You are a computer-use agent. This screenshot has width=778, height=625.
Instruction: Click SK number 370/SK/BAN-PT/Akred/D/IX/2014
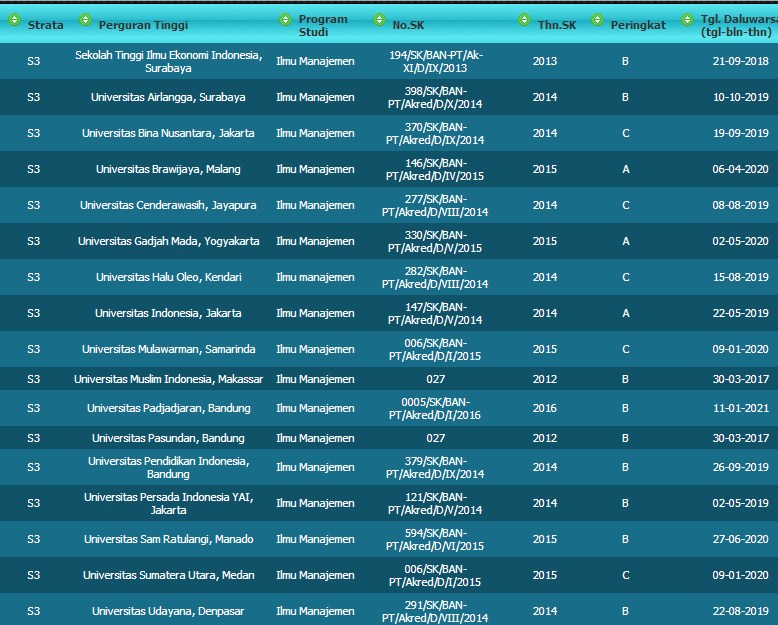tap(435, 133)
